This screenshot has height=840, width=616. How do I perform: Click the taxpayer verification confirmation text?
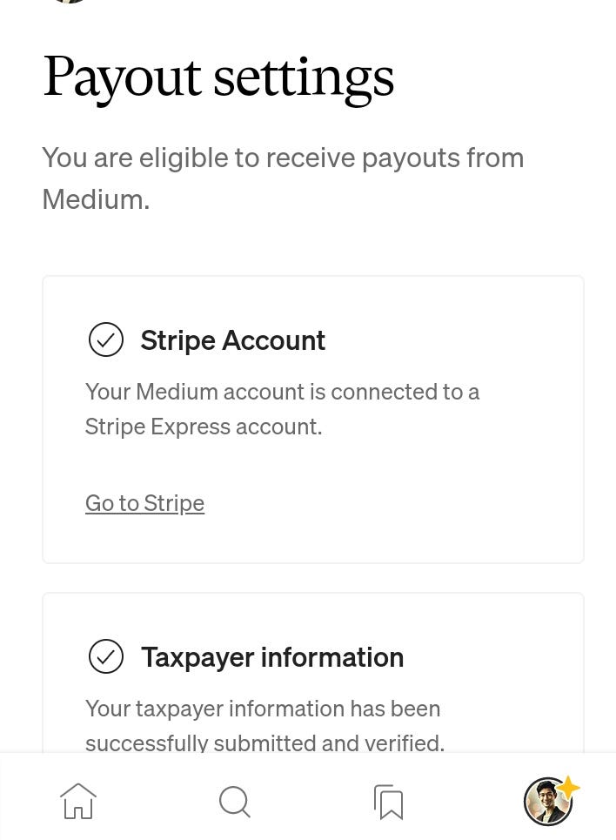(264, 725)
